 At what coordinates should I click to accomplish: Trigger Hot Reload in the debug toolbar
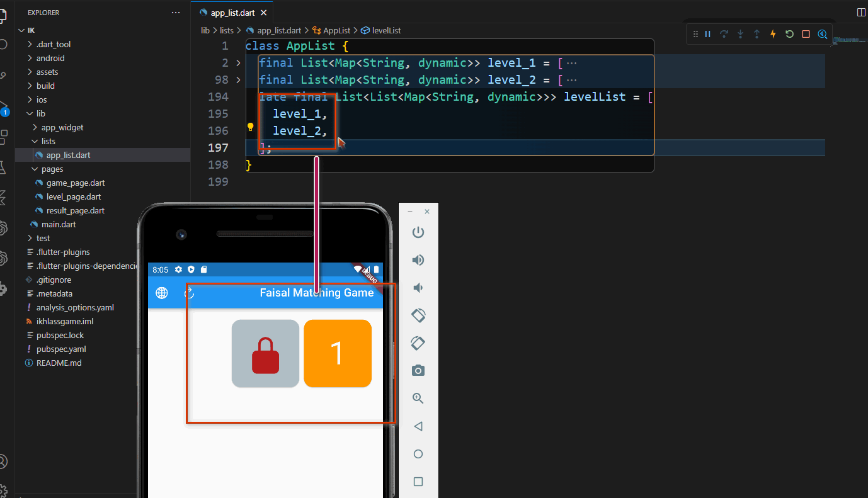(x=773, y=33)
